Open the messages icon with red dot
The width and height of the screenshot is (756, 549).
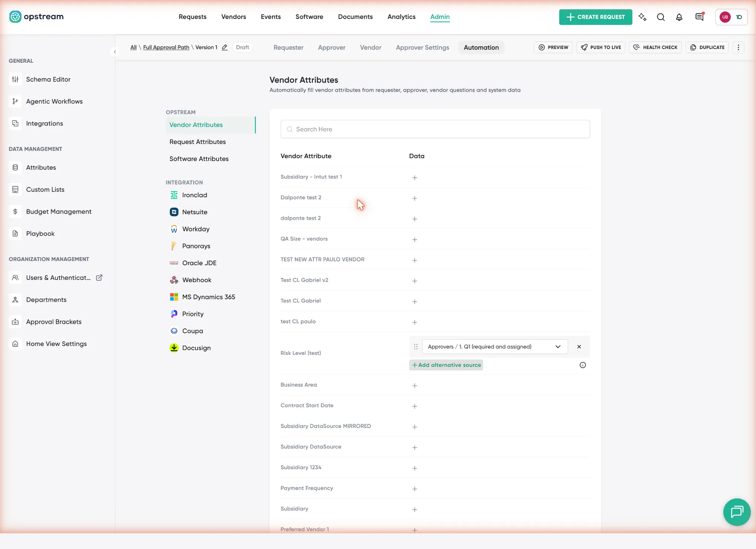pos(700,17)
